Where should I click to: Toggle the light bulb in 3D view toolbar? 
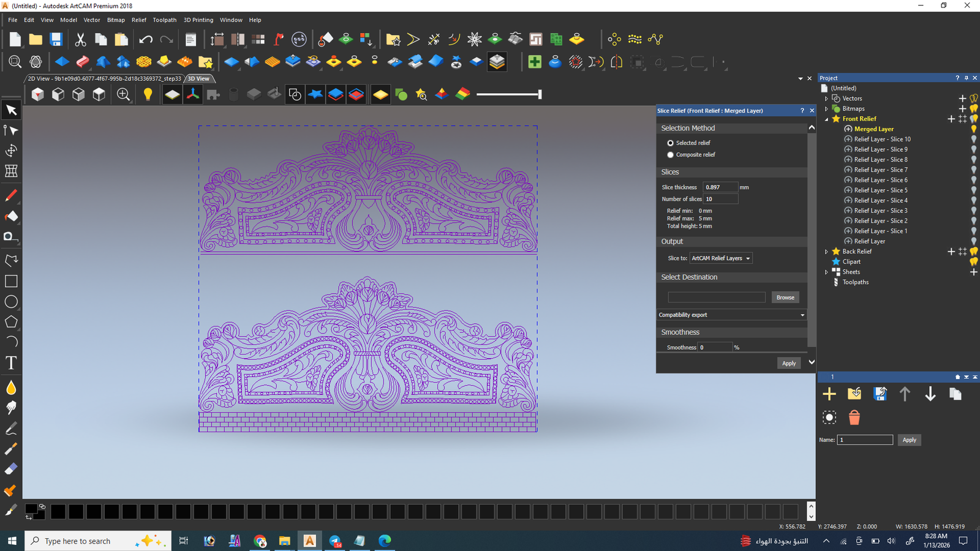pyautogui.click(x=148, y=94)
